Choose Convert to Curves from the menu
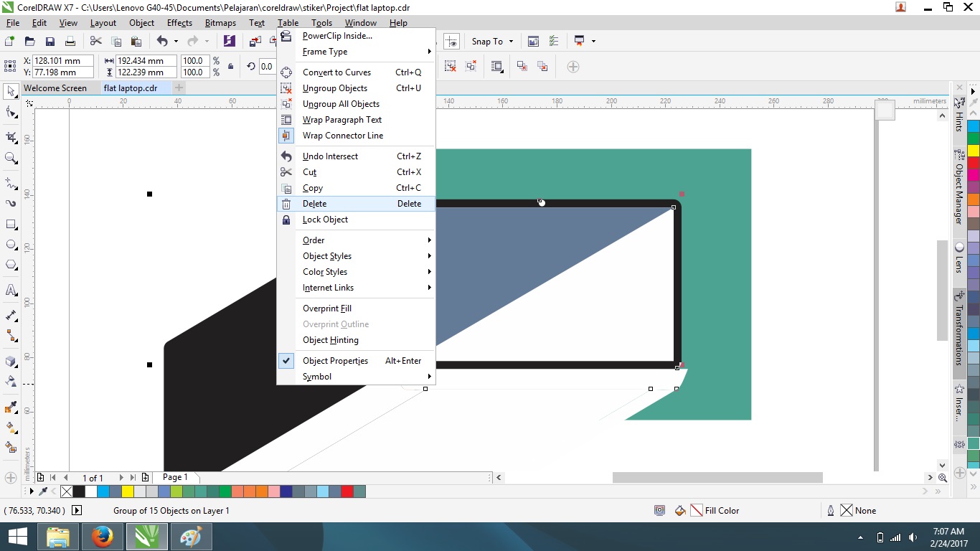Image resolution: width=980 pixels, height=551 pixels. pyautogui.click(x=336, y=72)
